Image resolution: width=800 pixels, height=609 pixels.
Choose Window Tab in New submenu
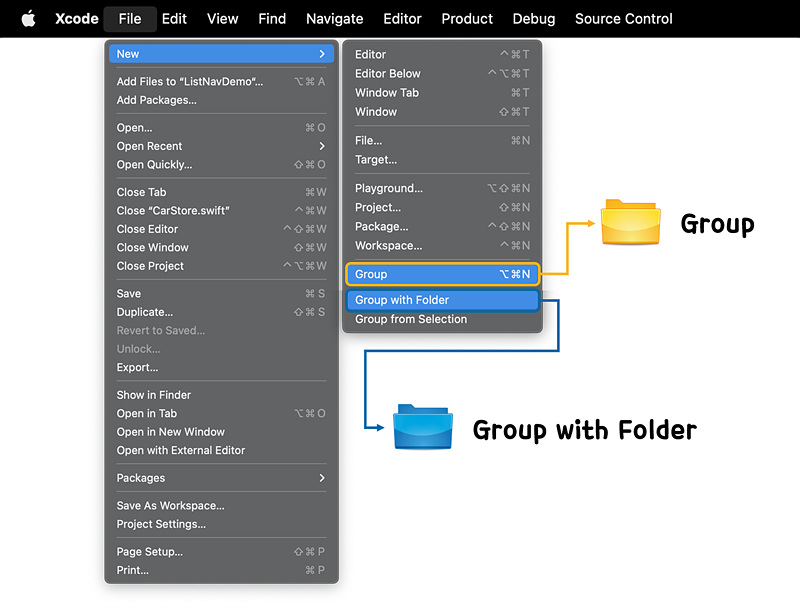442,92
